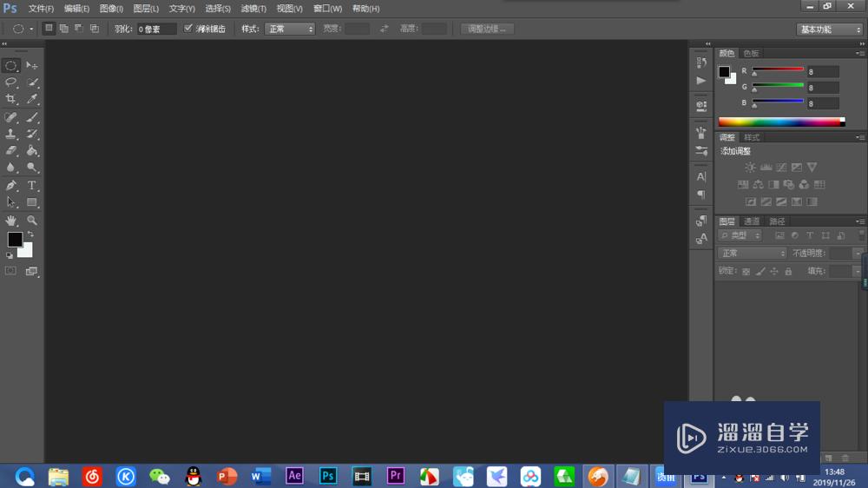The height and width of the screenshot is (488, 868).
Task: Toggle lock position in Layers panel
Action: 774,272
